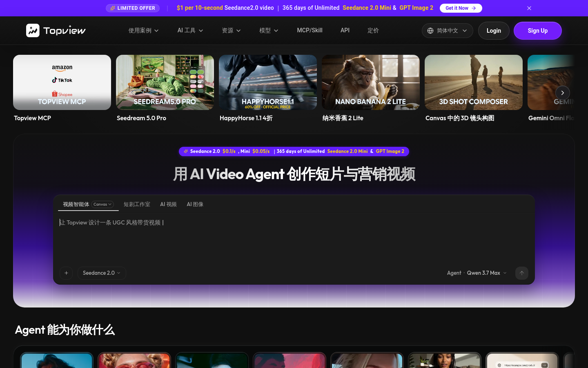This screenshot has width=588, height=368.
Task: Open the 3D Shot Composer thumbnail
Action: coord(474,82)
